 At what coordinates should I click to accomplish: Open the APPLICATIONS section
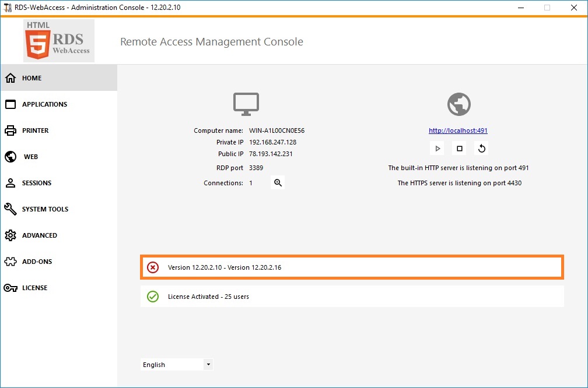point(44,104)
